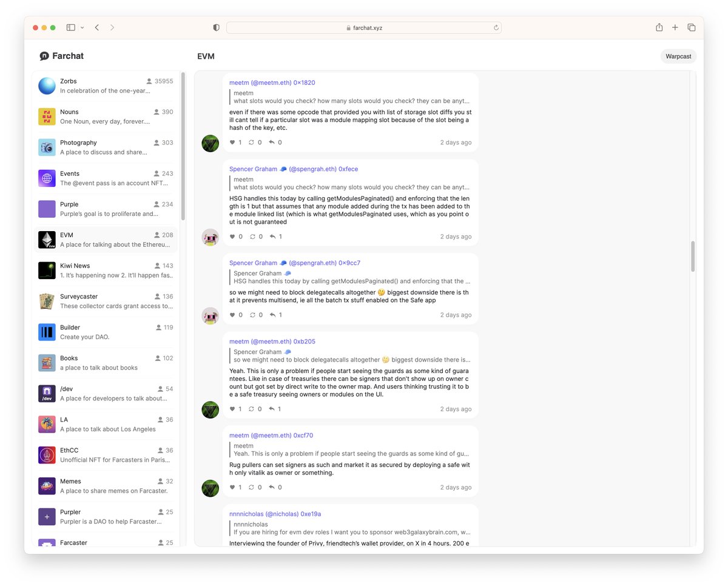The width and height of the screenshot is (728, 586).
Task: Click the Books channel avatar
Action: coord(47,363)
